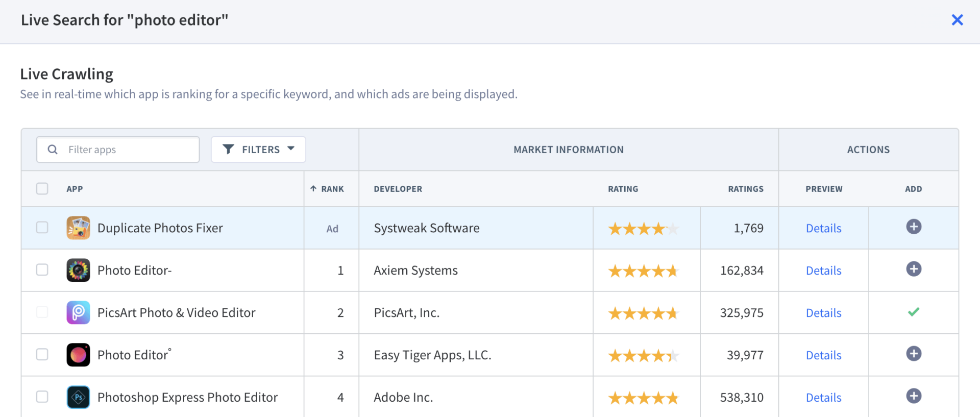Click the 'Ad' rank label
This screenshot has height=417, width=980.
point(332,229)
